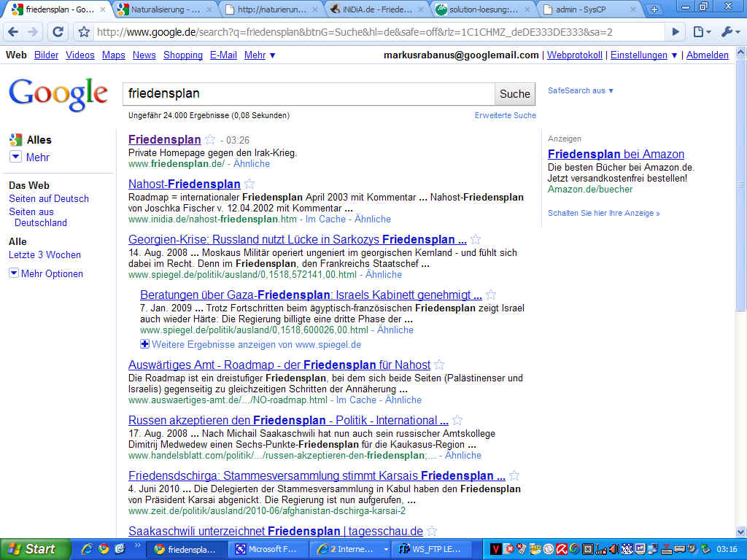
Task: Open the wrench settings menu
Action: (x=730, y=32)
